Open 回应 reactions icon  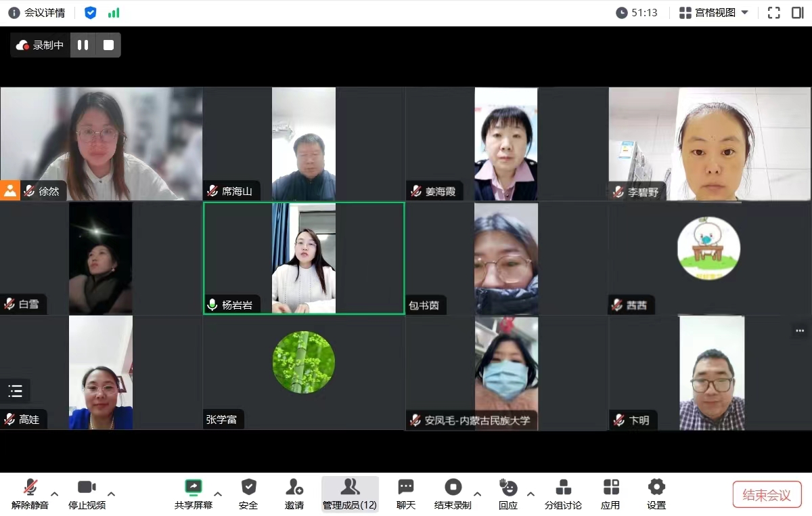pyautogui.click(x=508, y=488)
